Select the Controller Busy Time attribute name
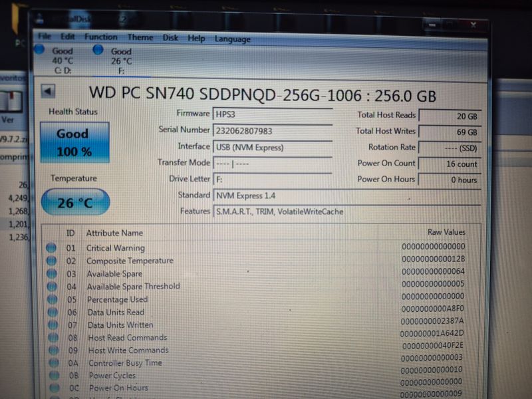The height and width of the screenshot is (399, 532). click(x=125, y=362)
